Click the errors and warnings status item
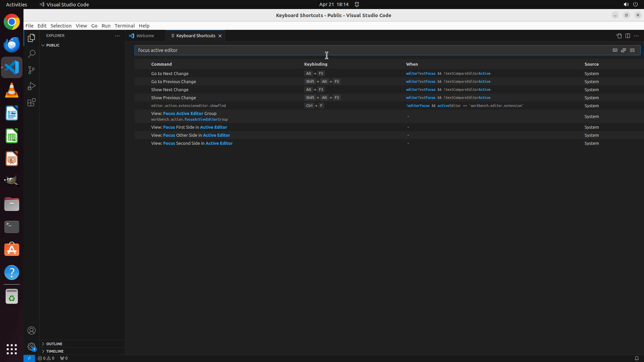Viewport: 644px width, 362px height. click(x=46, y=358)
